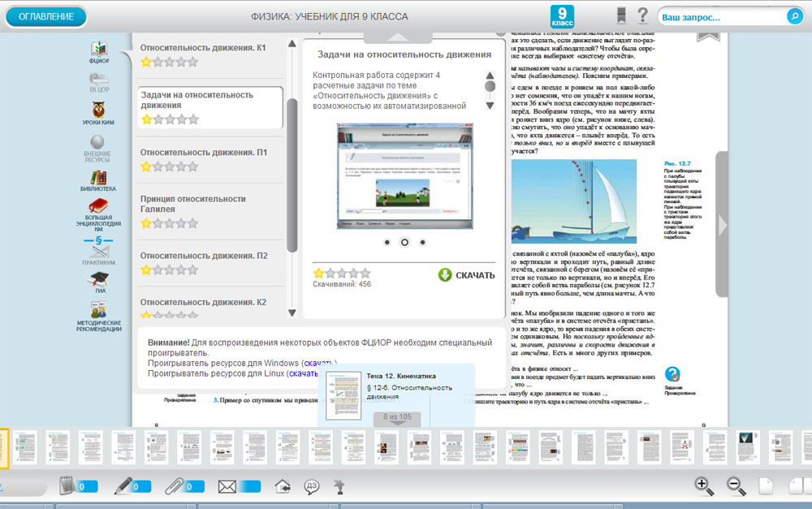This screenshot has width=812, height=509.
Task: Select the first carousel dot under preview
Action: [x=387, y=242]
